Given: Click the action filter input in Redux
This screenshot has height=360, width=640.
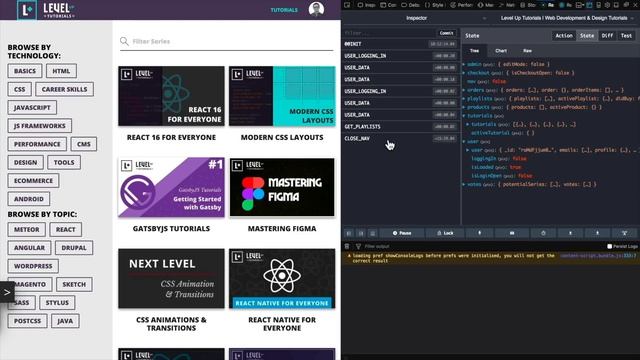Looking at the screenshot, I should [x=390, y=33].
